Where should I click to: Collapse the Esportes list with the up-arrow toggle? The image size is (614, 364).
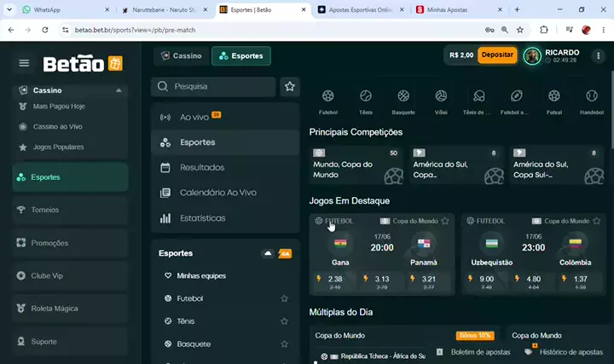(268, 254)
